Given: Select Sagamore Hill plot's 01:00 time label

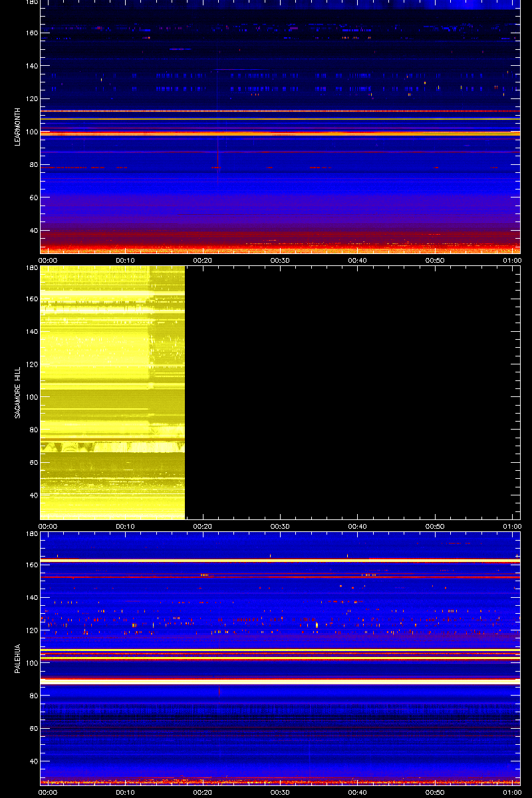Looking at the screenshot, I should tap(512, 527).
